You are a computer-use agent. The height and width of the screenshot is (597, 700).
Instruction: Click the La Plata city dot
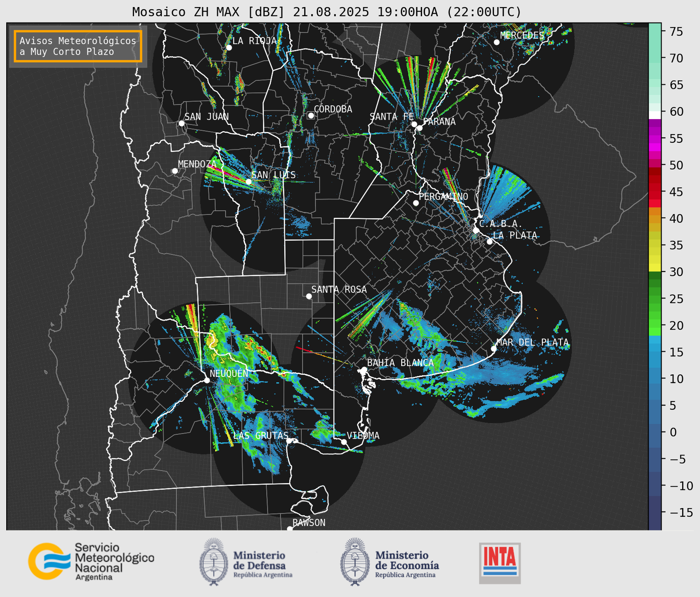click(490, 242)
